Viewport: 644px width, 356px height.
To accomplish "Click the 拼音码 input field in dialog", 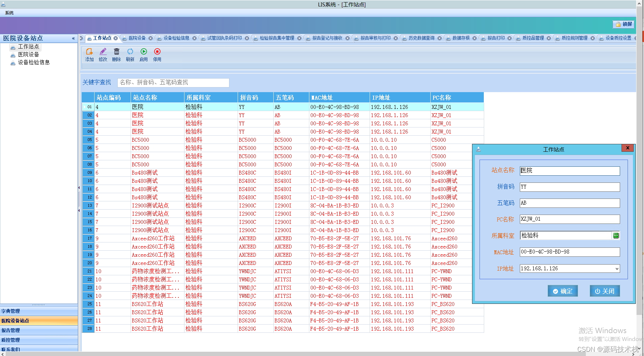I will coord(570,187).
